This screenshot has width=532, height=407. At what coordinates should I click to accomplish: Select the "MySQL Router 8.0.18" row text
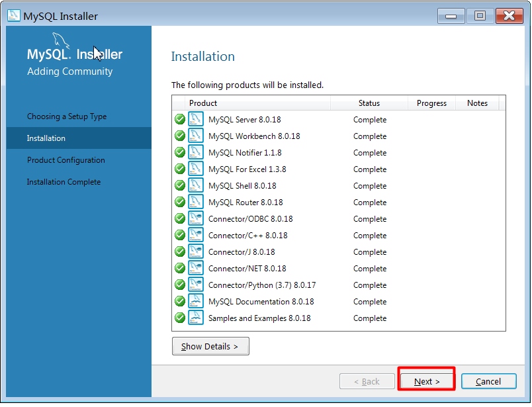click(245, 203)
